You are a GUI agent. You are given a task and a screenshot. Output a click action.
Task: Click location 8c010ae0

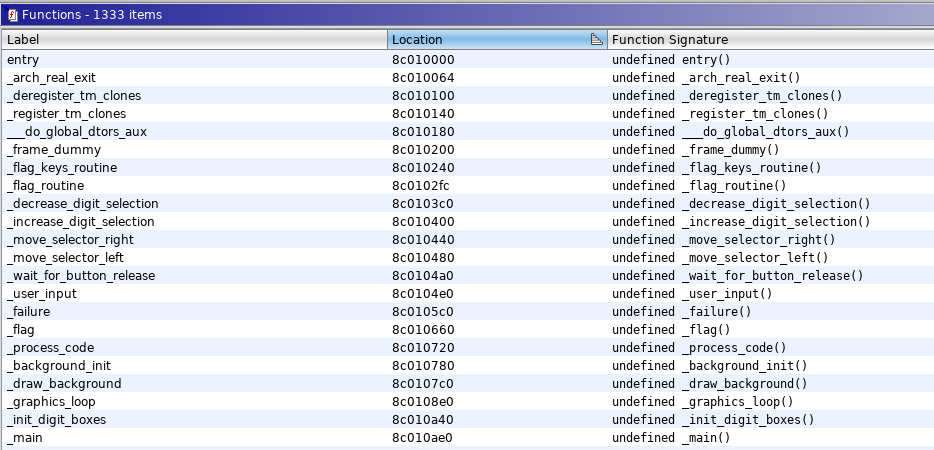423,437
